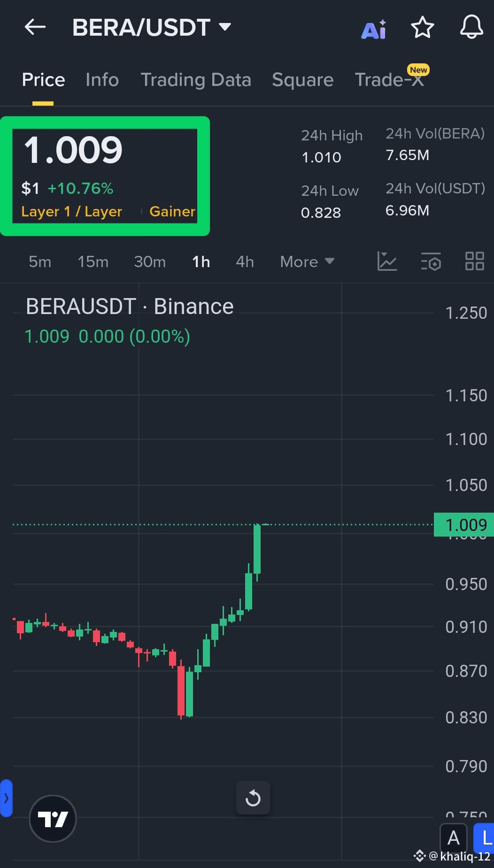Tap the Gainer tag
Image resolution: width=494 pixels, height=868 pixels.
coord(172,212)
